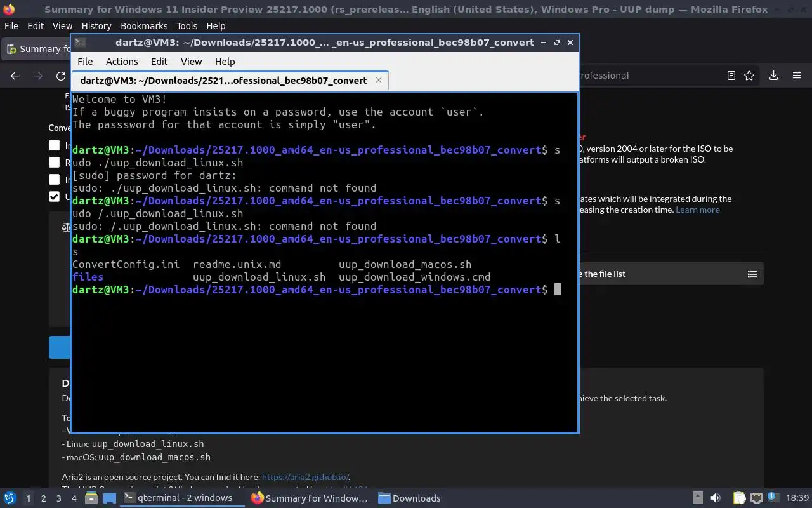Select the 'Summary fo...' Firefox tab
The width and height of the screenshot is (812, 508).
(x=37, y=49)
